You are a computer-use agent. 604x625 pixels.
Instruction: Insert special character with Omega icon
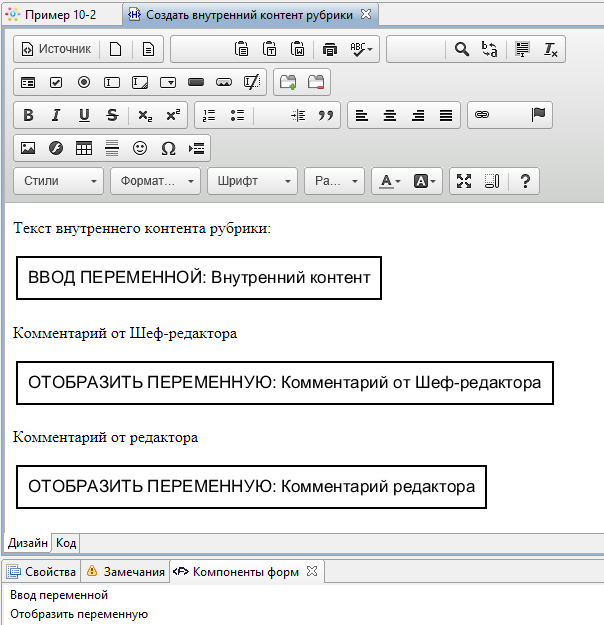pos(168,148)
